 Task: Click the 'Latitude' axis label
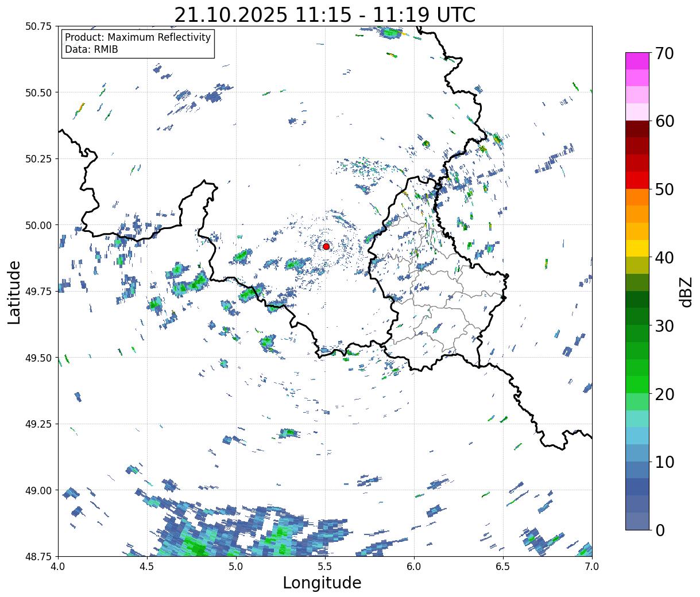pos(14,292)
